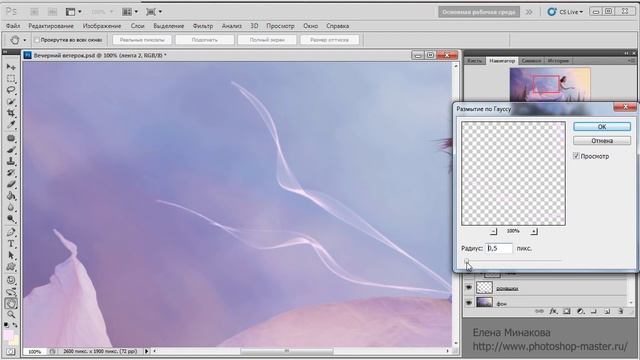Image resolution: width=640 pixels, height=360 pixels.
Task: Select the Horizontal Type tool
Action: point(11,244)
